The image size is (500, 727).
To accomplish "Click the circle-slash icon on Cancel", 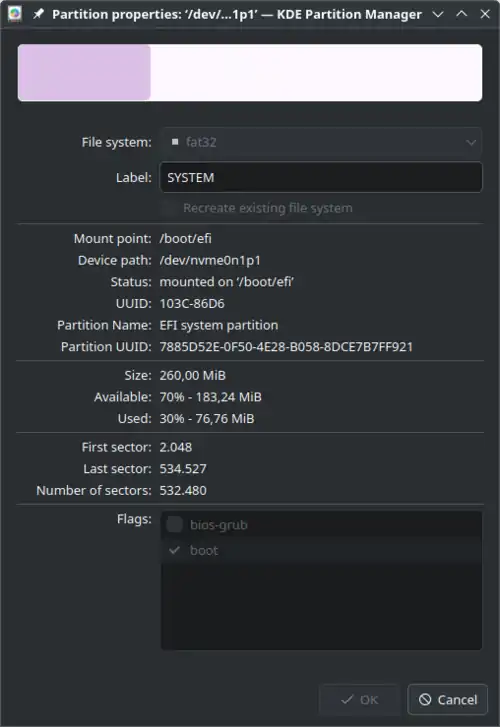I will 425,699.
